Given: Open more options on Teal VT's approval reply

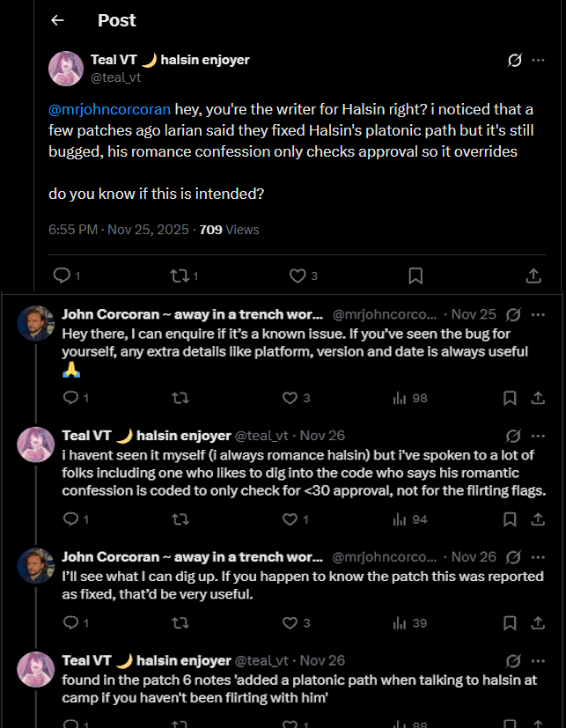Looking at the screenshot, I should 538,436.
